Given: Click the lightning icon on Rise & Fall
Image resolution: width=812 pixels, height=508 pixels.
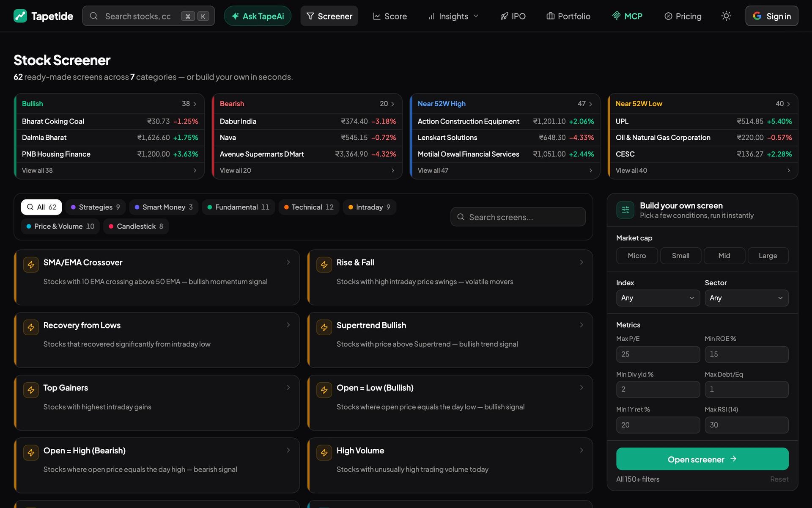Looking at the screenshot, I should point(324,265).
